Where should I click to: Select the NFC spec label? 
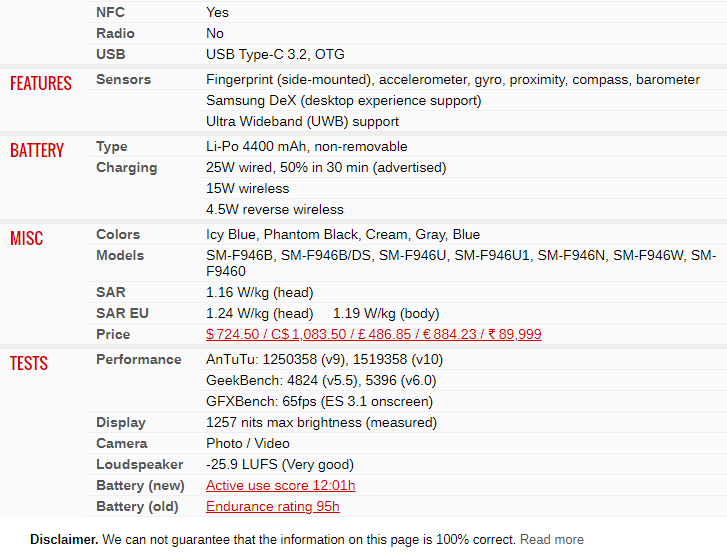[110, 12]
